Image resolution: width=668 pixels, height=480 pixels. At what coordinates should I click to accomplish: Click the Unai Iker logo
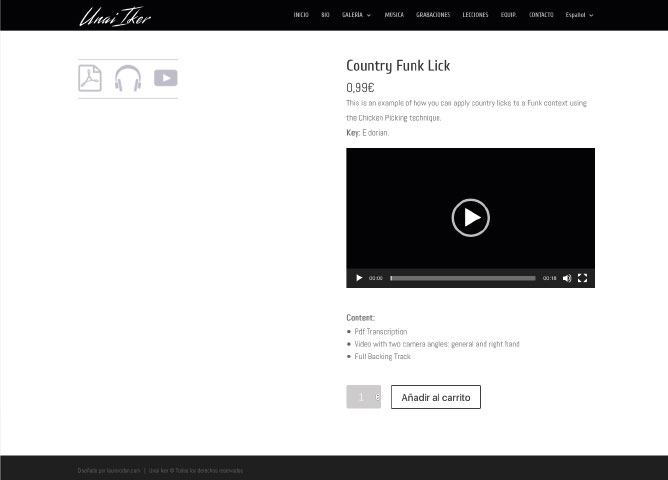click(115, 15)
